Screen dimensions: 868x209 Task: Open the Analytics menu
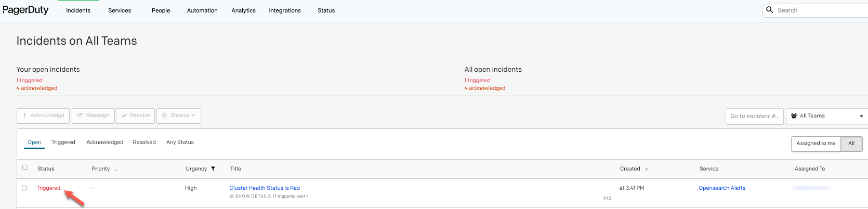coord(243,10)
